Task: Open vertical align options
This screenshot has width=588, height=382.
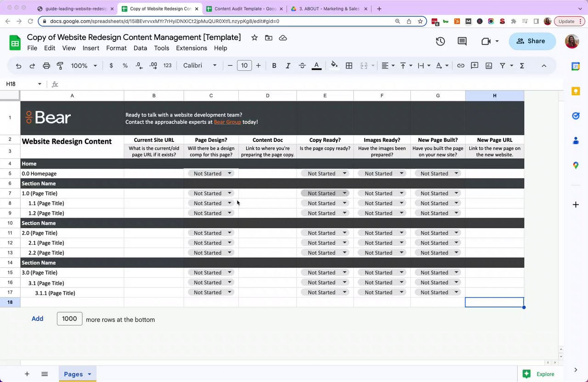Action: [406, 66]
